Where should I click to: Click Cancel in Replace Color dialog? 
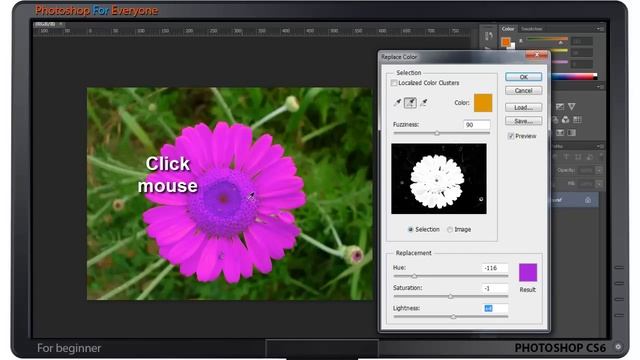(x=524, y=91)
